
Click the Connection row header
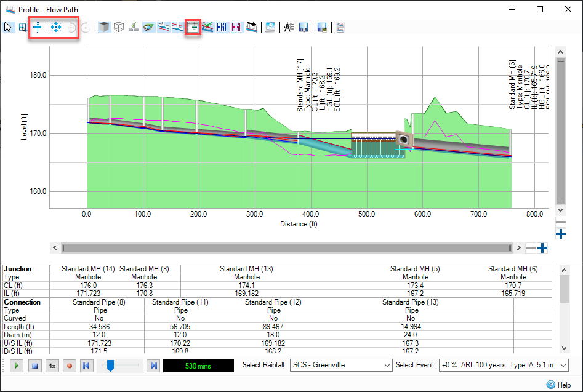coord(22,302)
